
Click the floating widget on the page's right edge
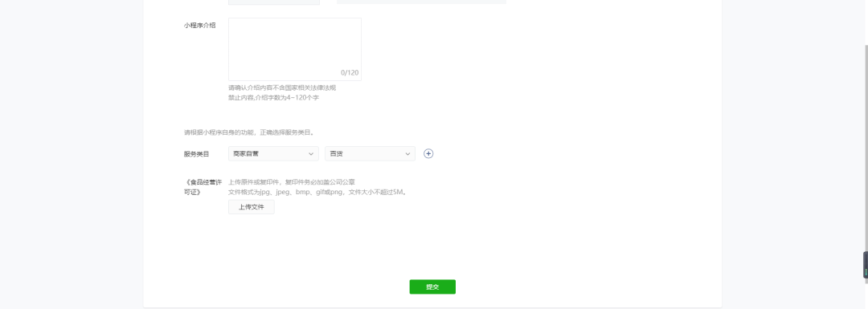pyautogui.click(x=866, y=265)
